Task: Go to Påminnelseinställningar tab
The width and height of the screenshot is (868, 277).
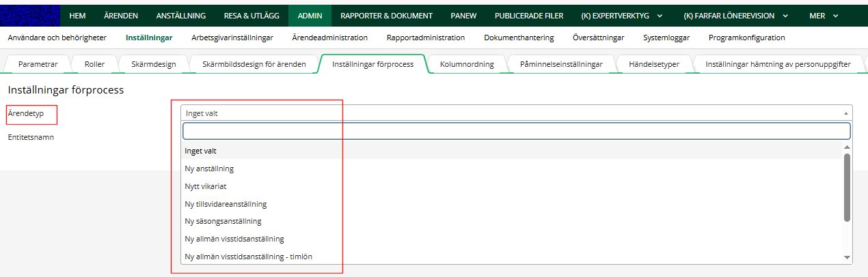Action: (x=560, y=64)
